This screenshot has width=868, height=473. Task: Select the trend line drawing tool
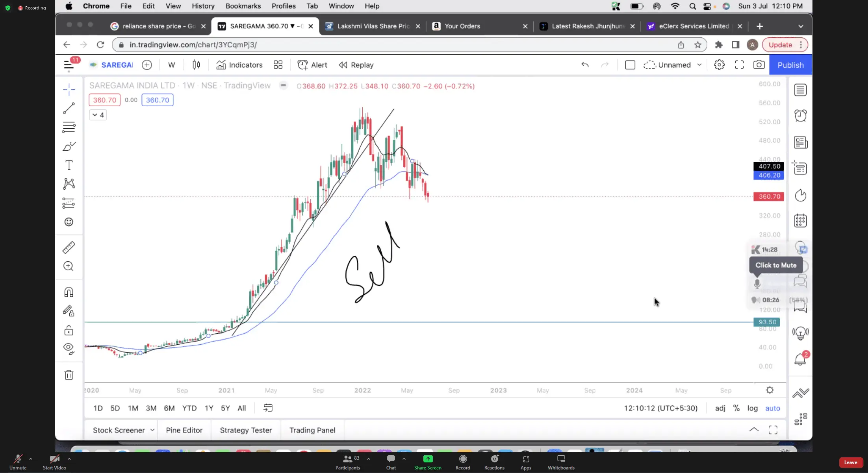(69, 108)
